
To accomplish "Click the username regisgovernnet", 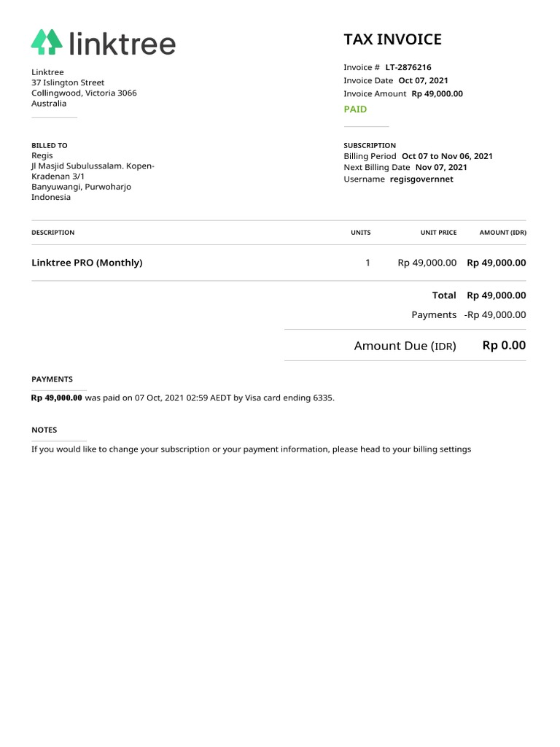I will click(x=421, y=179).
